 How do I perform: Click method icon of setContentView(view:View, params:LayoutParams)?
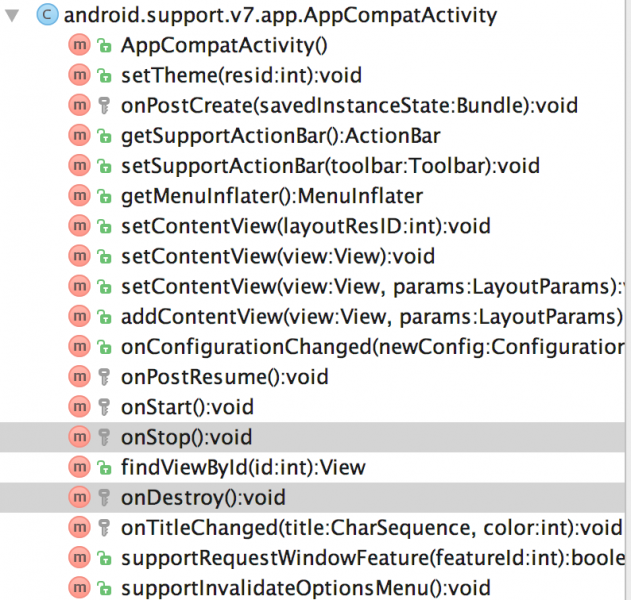pos(79,287)
